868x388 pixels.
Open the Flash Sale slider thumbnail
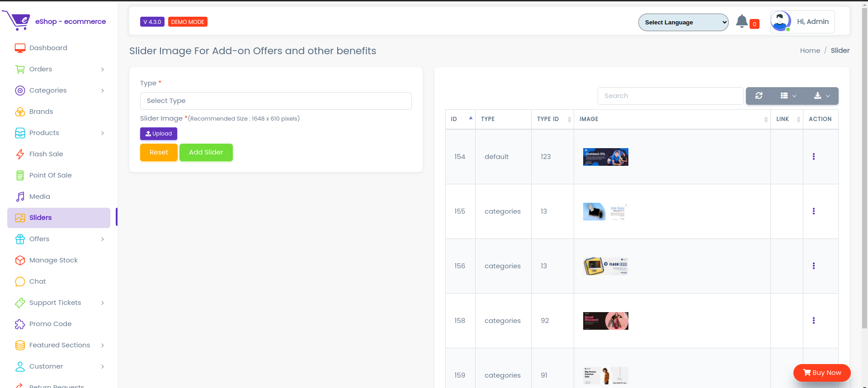606,266
